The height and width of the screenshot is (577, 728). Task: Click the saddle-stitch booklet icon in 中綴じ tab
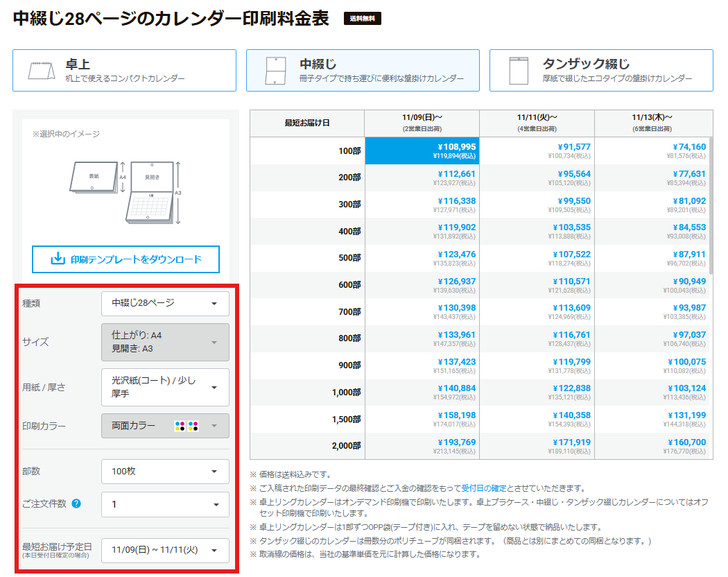275,71
